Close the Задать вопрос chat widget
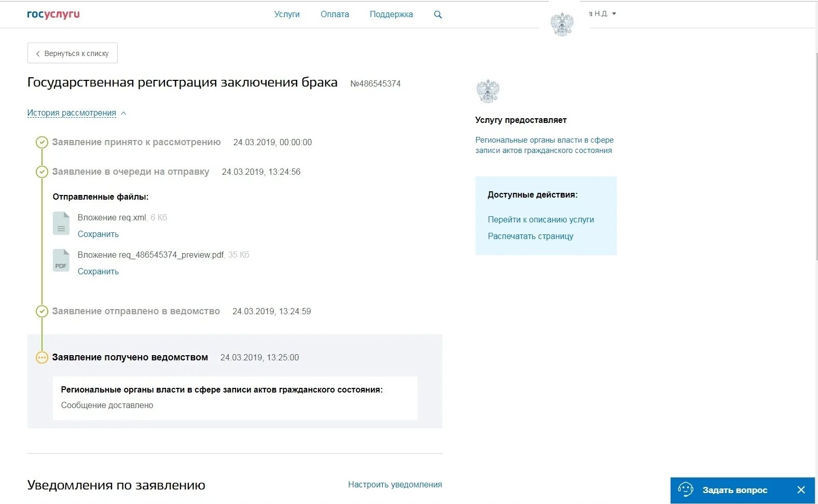This screenshot has height=504, width=818. click(801, 490)
